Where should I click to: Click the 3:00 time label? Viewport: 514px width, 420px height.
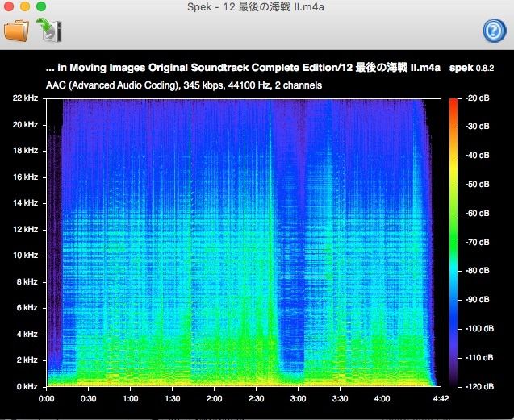click(x=298, y=399)
